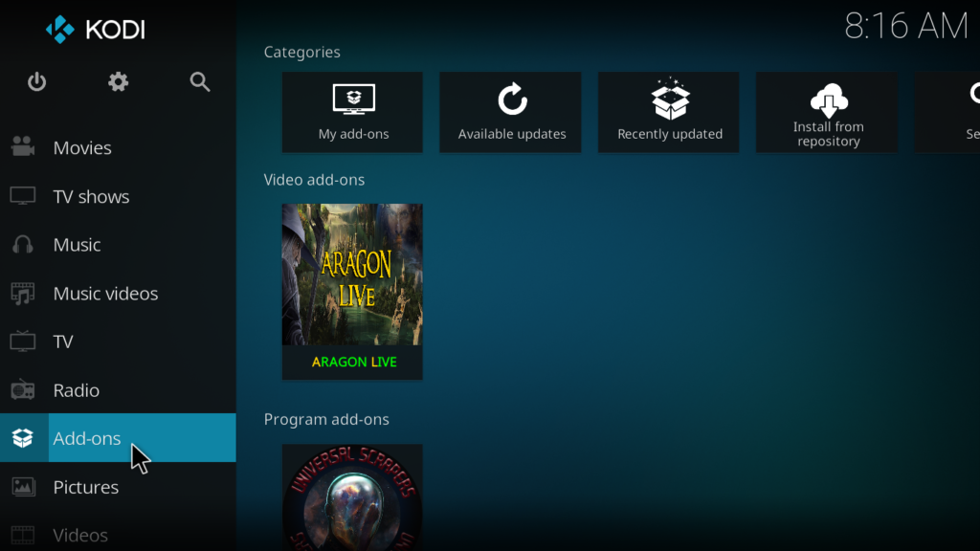Click the Add-ons open box icon
The height and width of the screenshot is (551, 980).
pyautogui.click(x=23, y=438)
